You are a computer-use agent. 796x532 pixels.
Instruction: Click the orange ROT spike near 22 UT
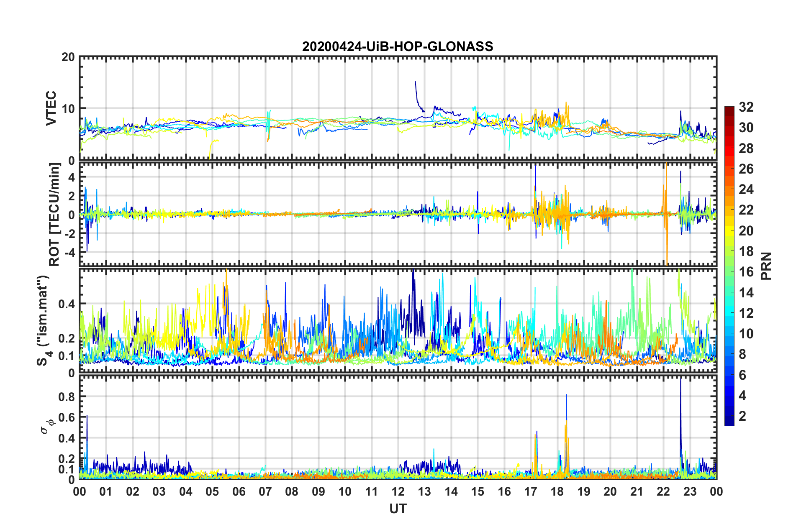[666, 213]
